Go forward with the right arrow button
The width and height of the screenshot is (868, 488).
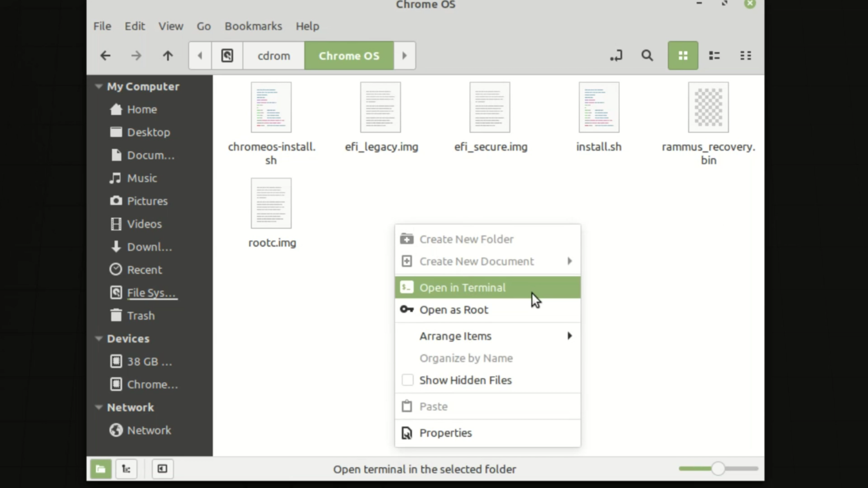[136, 56]
